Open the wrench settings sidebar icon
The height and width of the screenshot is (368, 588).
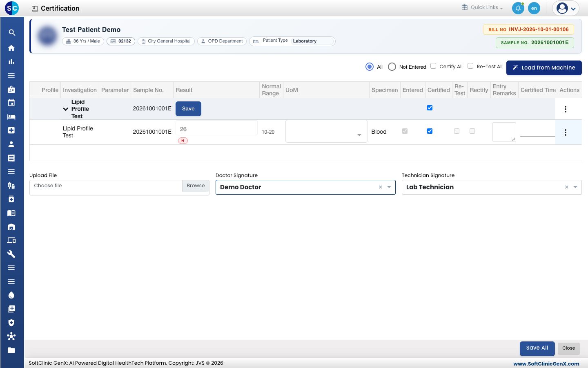(11, 254)
